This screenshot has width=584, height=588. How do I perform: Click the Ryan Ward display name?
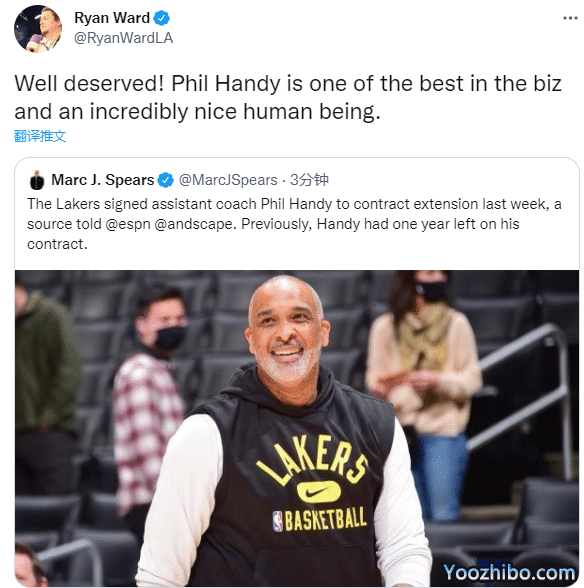click(x=112, y=18)
